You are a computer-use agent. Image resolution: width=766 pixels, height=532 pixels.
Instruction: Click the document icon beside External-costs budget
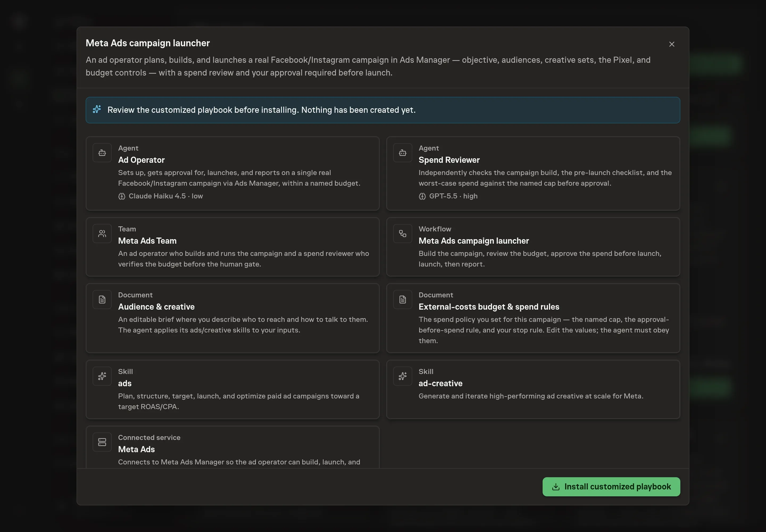pos(402,299)
